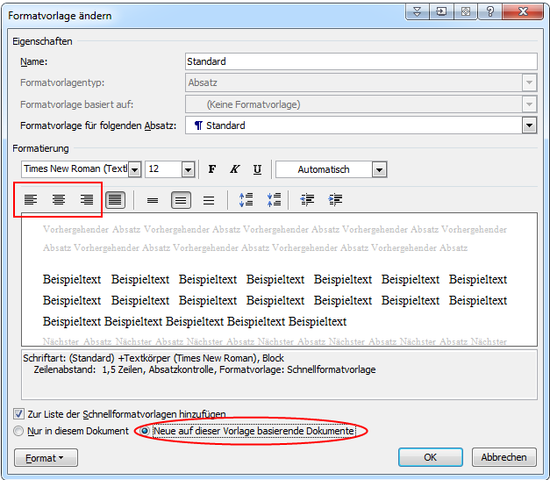Open the font size dropdown

pyautogui.click(x=188, y=170)
